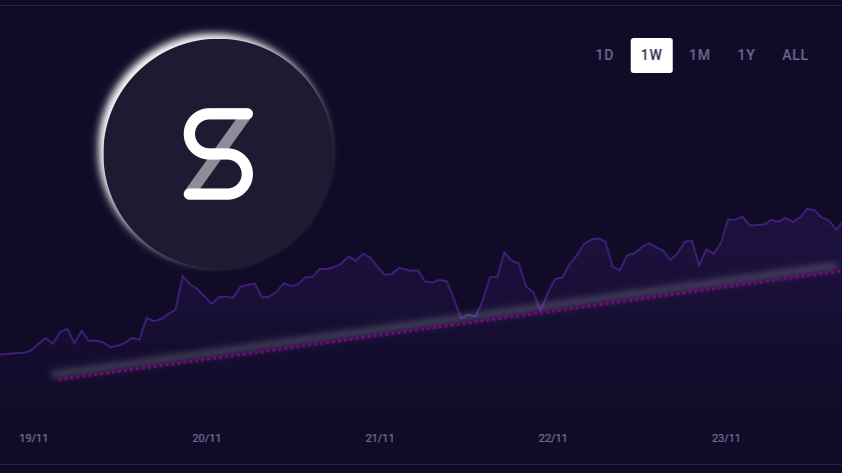Image resolution: width=842 pixels, height=473 pixels.
Task: Switch chart range to 1D
Action: pos(604,55)
